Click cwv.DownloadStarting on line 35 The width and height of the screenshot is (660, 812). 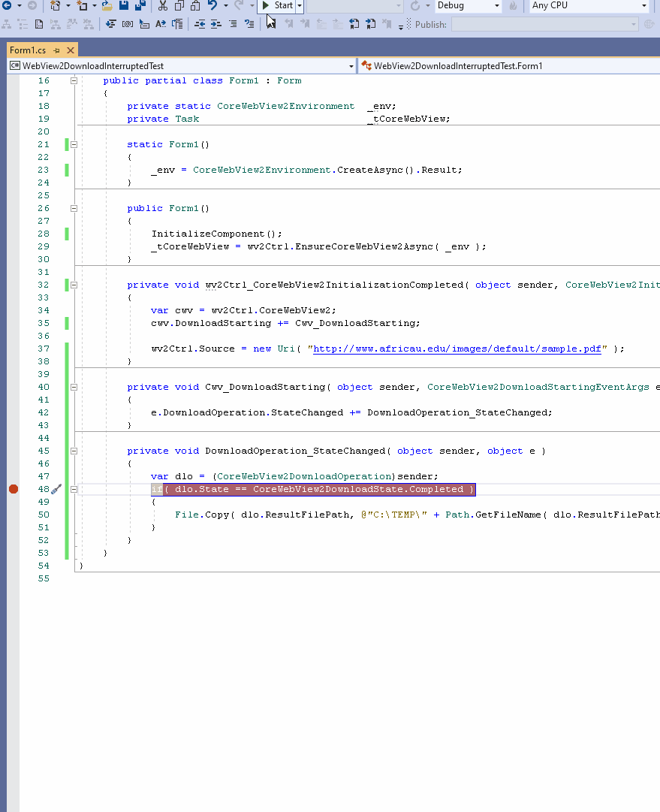[211, 323]
